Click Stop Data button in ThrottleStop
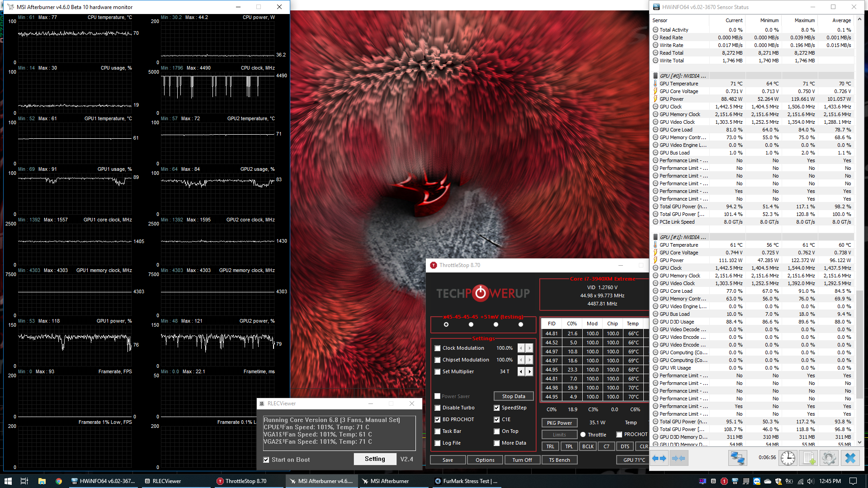This screenshot has height=488, width=868. 514,396
